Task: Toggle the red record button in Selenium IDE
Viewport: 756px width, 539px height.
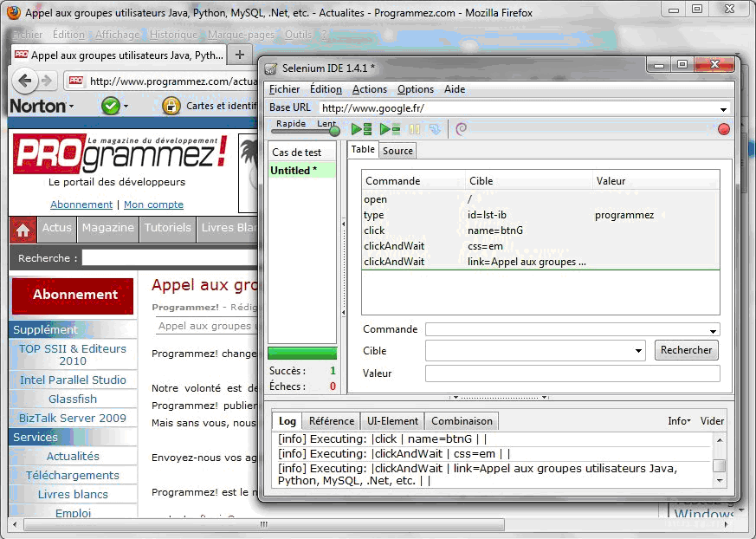Action: tap(723, 129)
